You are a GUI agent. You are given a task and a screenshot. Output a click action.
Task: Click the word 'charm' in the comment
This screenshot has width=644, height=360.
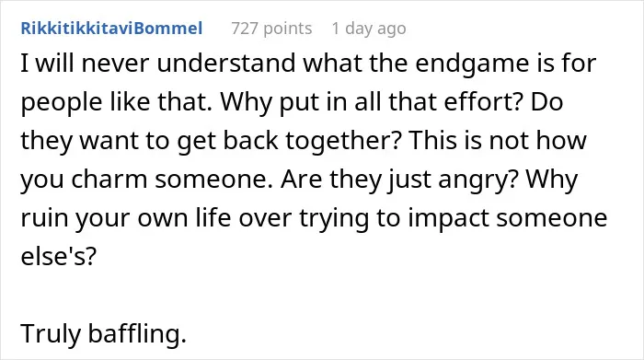109,180
